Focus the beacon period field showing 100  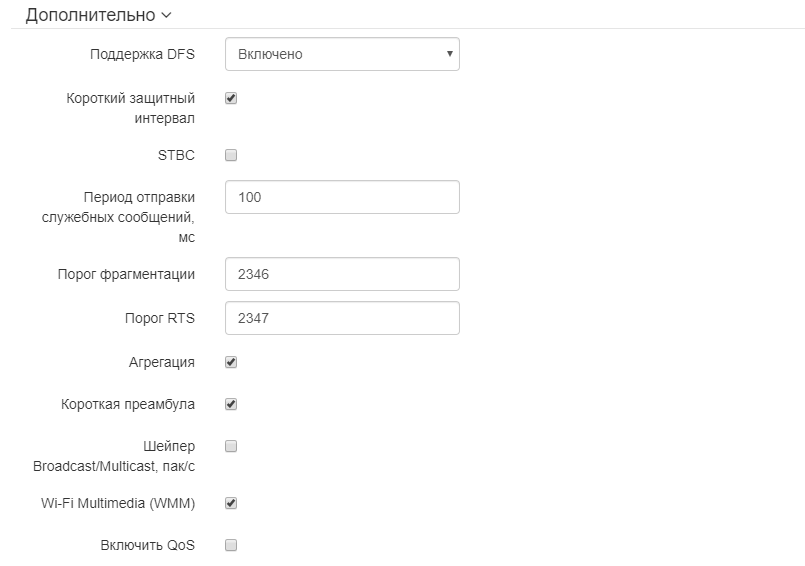(342, 197)
